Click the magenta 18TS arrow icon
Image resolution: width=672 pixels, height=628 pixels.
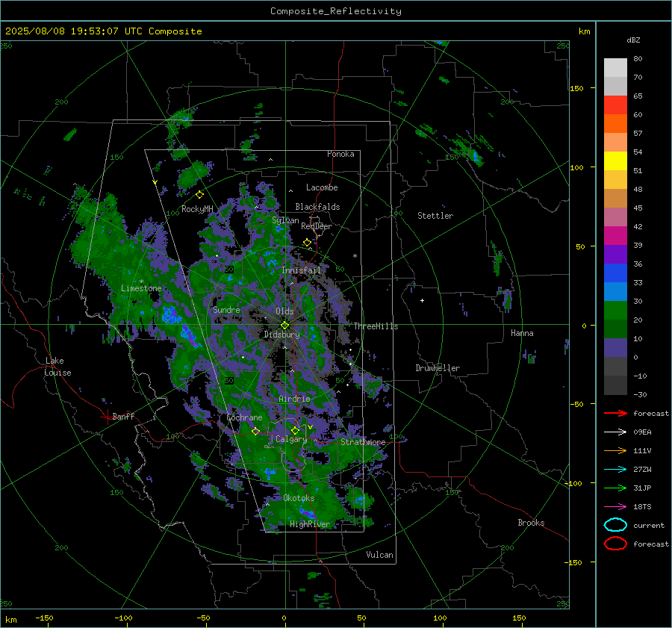coord(615,507)
